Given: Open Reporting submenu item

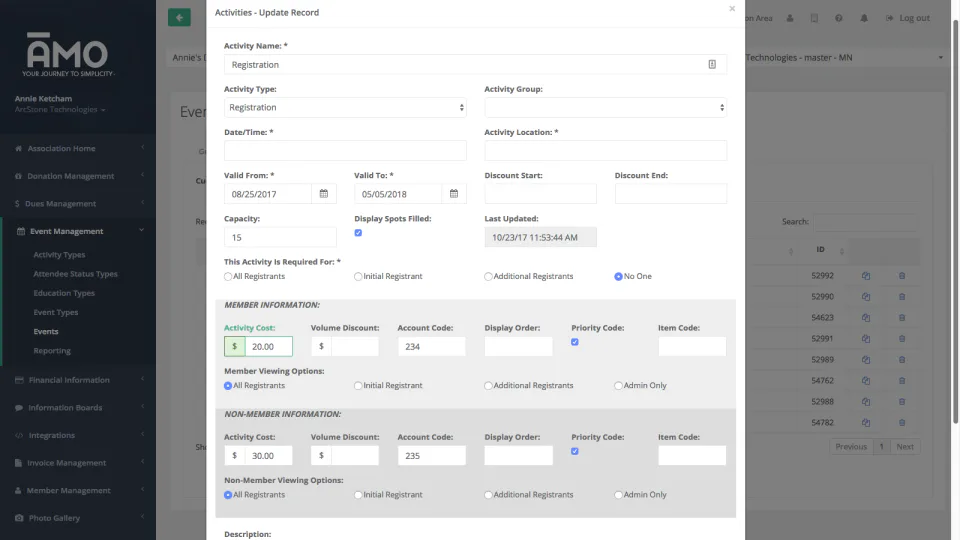Looking at the screenshot, I should pos(52,351).
